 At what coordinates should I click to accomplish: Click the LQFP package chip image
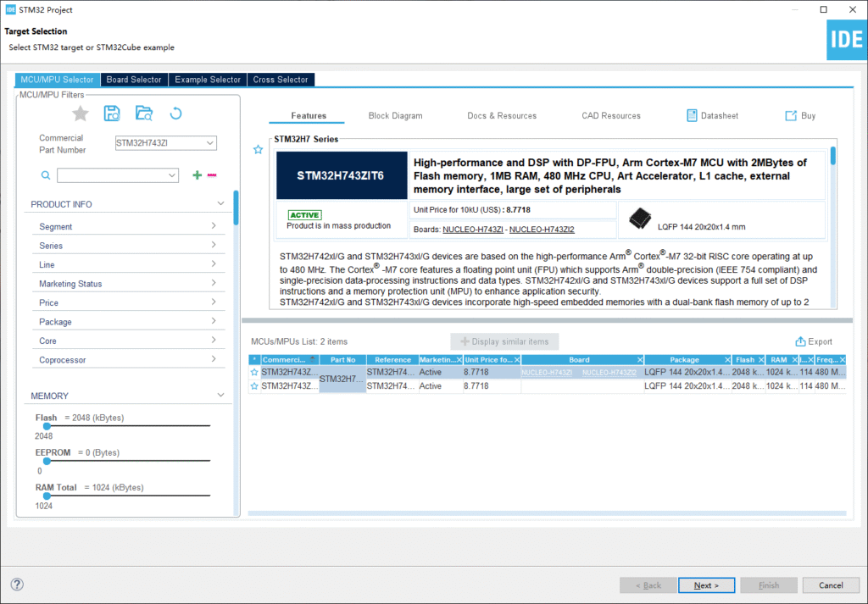(641, 219)
